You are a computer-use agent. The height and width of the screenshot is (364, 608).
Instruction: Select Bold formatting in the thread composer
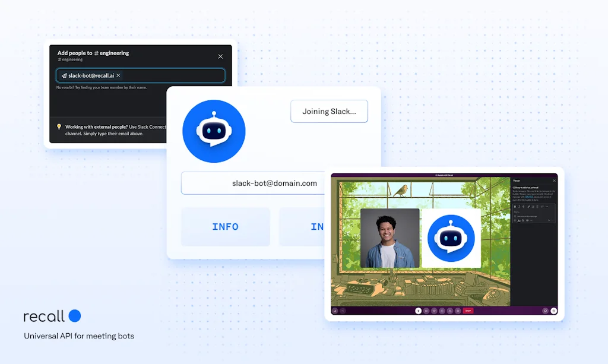click(x=515, y=207)
